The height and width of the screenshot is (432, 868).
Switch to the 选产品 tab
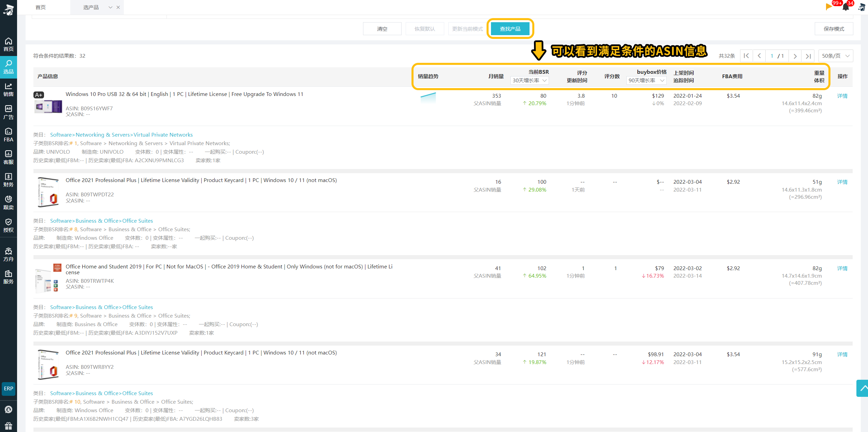click(91, 7)
